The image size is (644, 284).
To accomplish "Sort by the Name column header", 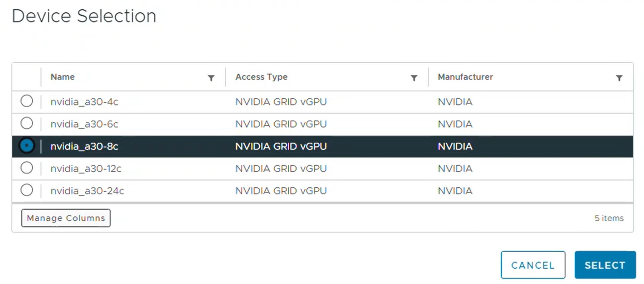I will click(62, 77).
